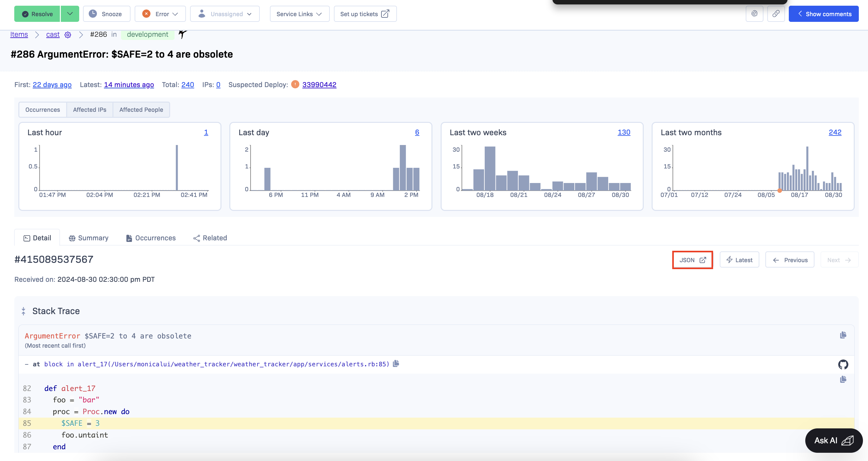Click the deploy marker on two-months chart
Image resolution: width=868 pixels, height=461 pixels.
point(779,191)
